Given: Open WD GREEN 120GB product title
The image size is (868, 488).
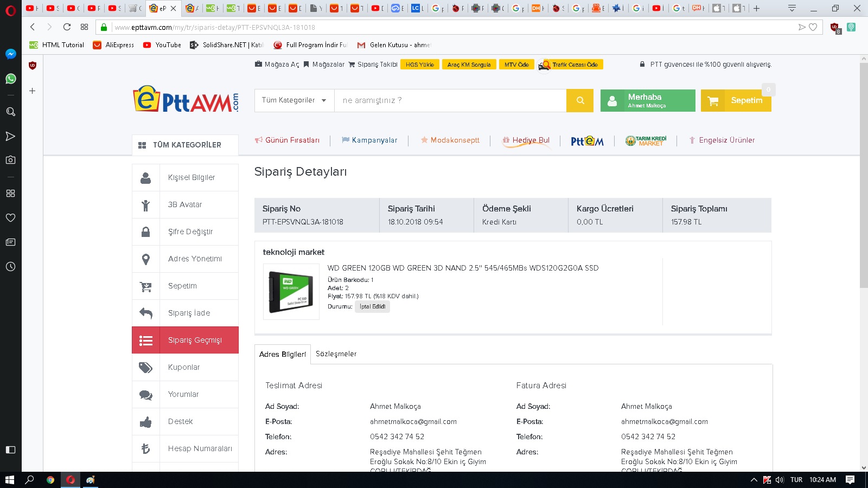Looking at the screenshot, I should coord(463,268).
